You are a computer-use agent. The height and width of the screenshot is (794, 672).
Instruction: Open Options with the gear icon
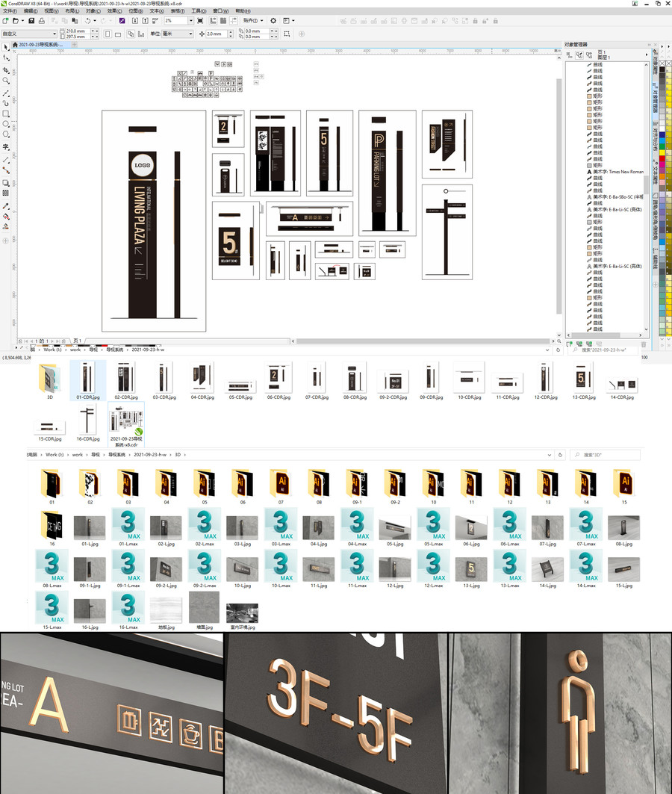[273, 21]
